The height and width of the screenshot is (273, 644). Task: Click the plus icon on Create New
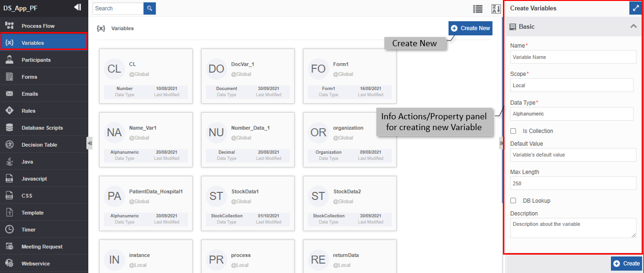(x=454, y=28)
